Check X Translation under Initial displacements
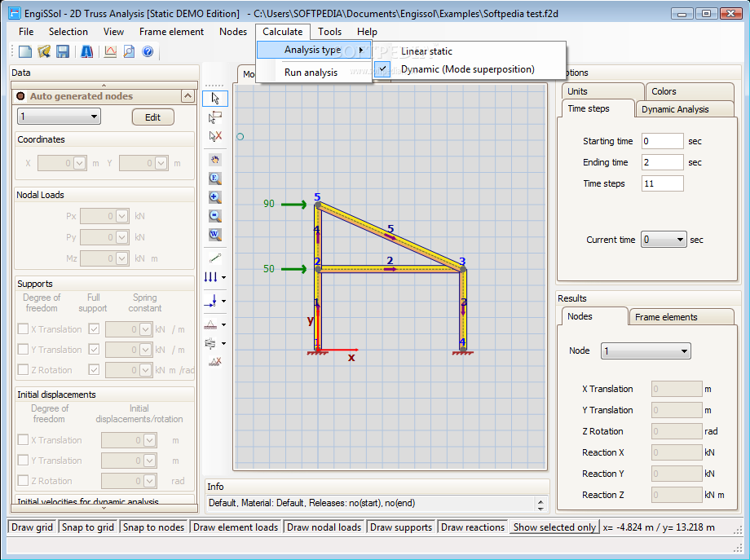The image size is (750, 560). pos(23,440)
